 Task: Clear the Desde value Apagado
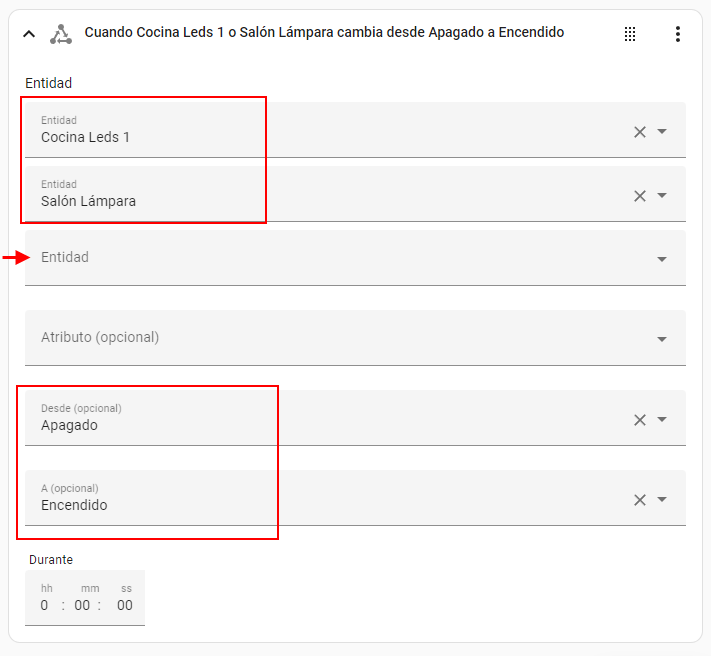[640, 420]
